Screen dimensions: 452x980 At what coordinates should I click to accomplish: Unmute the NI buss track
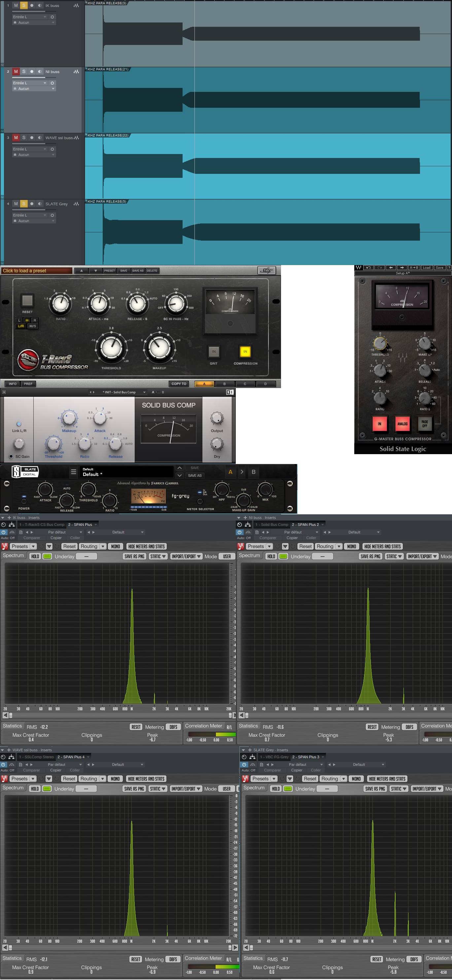(x=16, y=71)
